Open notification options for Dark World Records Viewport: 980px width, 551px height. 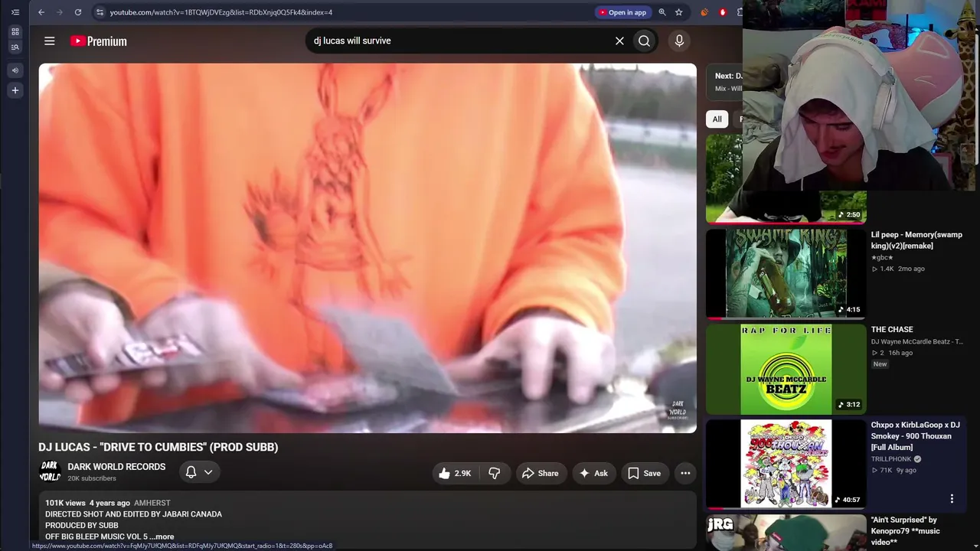(199, 473)
